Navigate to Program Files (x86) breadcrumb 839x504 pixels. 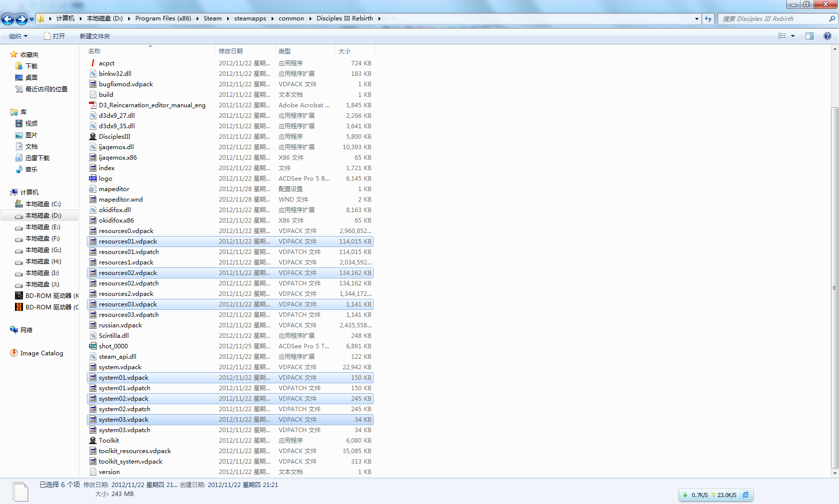pyautogui.click(x=163, y=18)
